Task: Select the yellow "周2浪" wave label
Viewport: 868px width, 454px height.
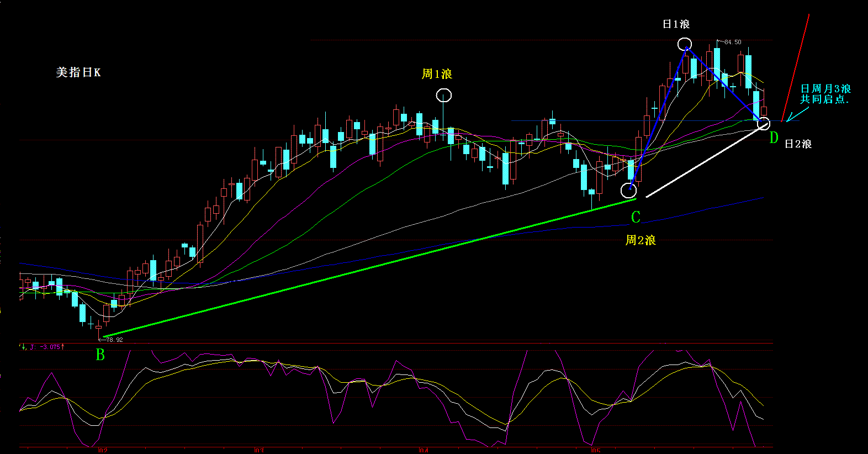Action: (x=641, y=240)
